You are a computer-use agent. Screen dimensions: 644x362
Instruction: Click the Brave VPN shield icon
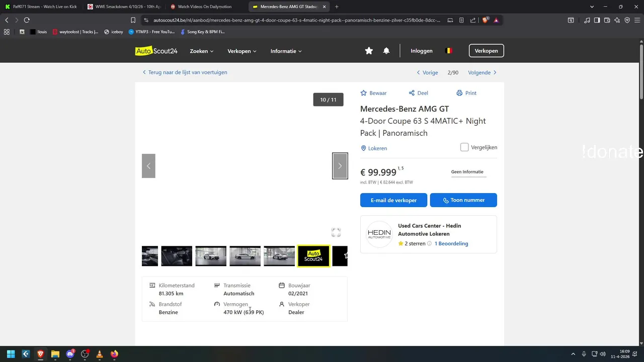tap(627, 20)
